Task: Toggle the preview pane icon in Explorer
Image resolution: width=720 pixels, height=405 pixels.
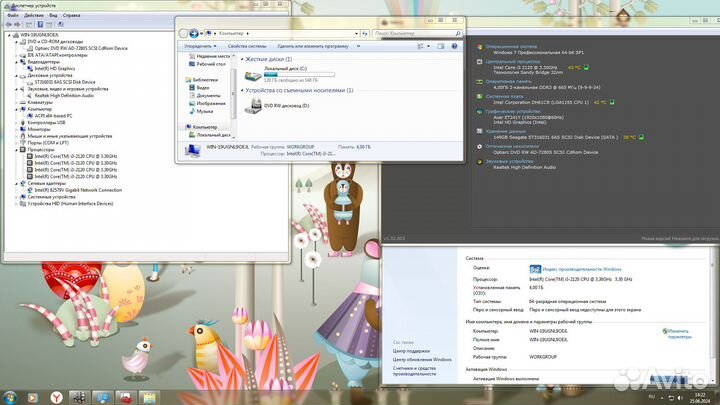Action: (x=441, y=46)
